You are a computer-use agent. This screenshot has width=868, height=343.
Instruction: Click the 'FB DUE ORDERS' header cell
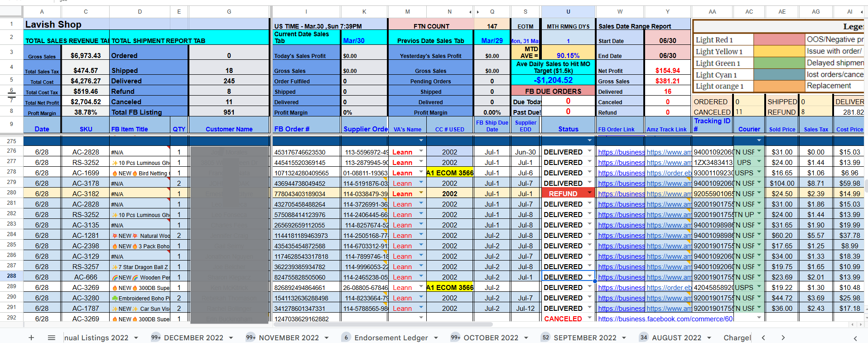553,91
